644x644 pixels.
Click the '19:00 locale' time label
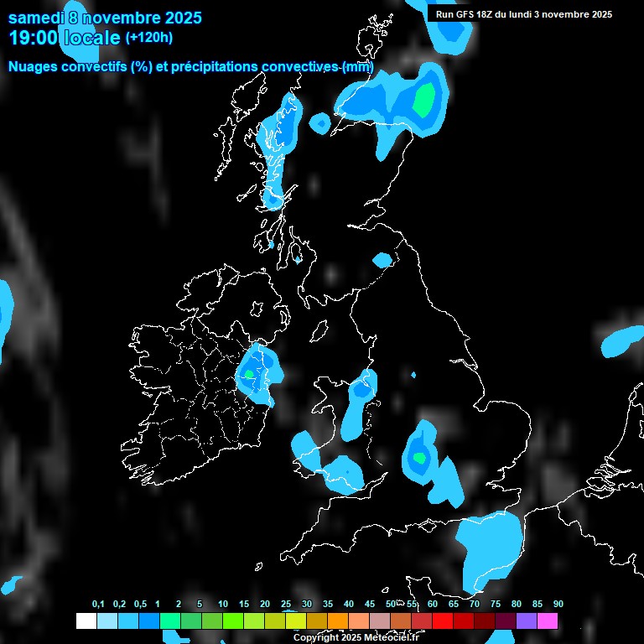click(x=65, y=38)
